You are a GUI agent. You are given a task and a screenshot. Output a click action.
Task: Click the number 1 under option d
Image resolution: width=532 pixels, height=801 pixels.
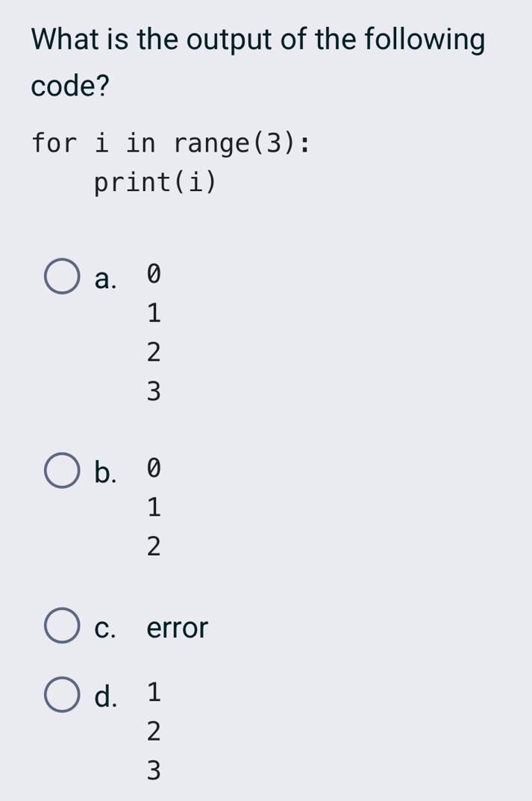point(152,693)
